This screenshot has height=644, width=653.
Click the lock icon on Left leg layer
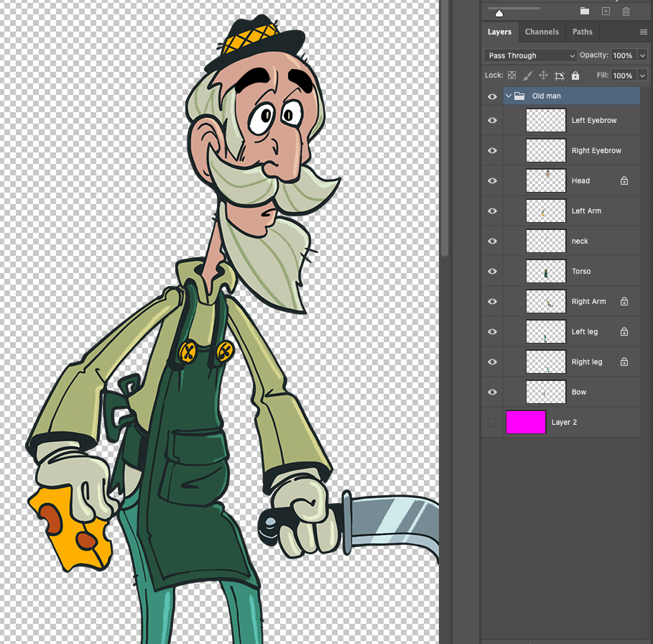click(624, 331)
